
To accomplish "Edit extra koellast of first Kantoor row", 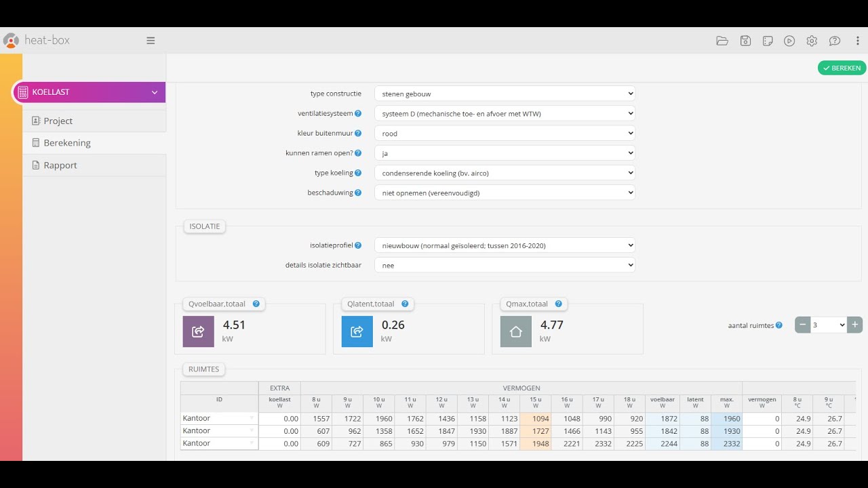I will click(x=279, y=419).
